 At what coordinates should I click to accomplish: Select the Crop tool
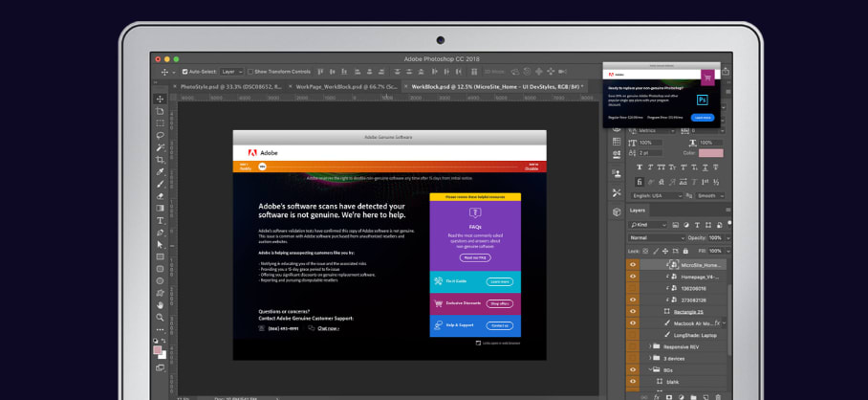click(x=160, y=160)
